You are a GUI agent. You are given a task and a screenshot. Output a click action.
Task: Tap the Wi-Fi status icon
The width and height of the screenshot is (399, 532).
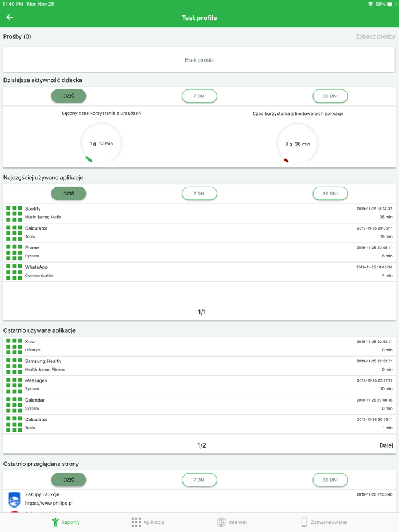click(370, 4)
